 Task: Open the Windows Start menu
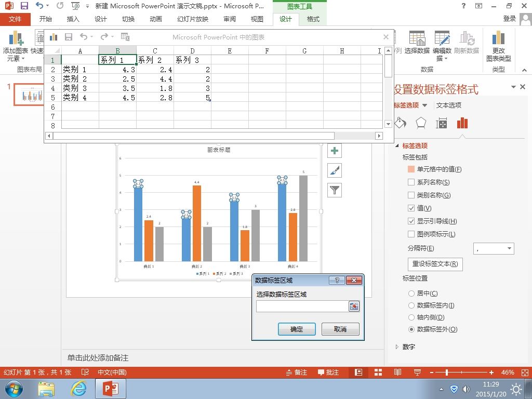tap(14, 389)
